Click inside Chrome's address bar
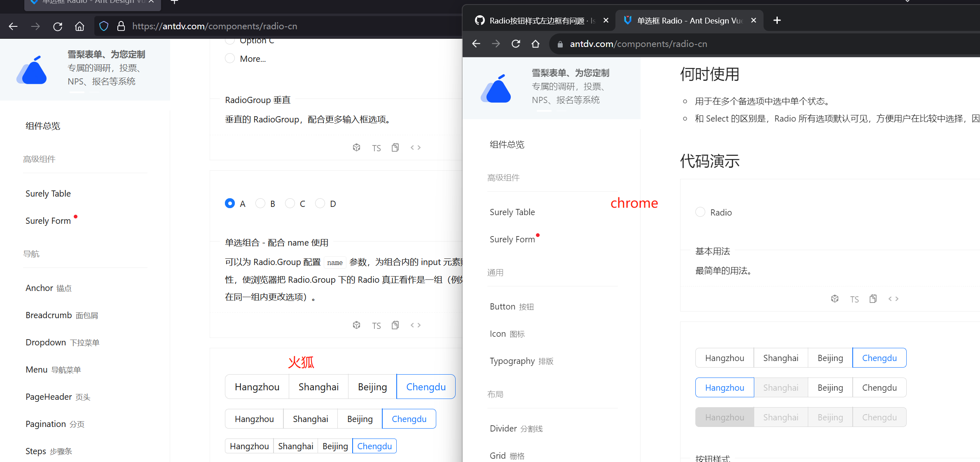The width and height of the screenshot is (980, 462). tap(659, 44)
